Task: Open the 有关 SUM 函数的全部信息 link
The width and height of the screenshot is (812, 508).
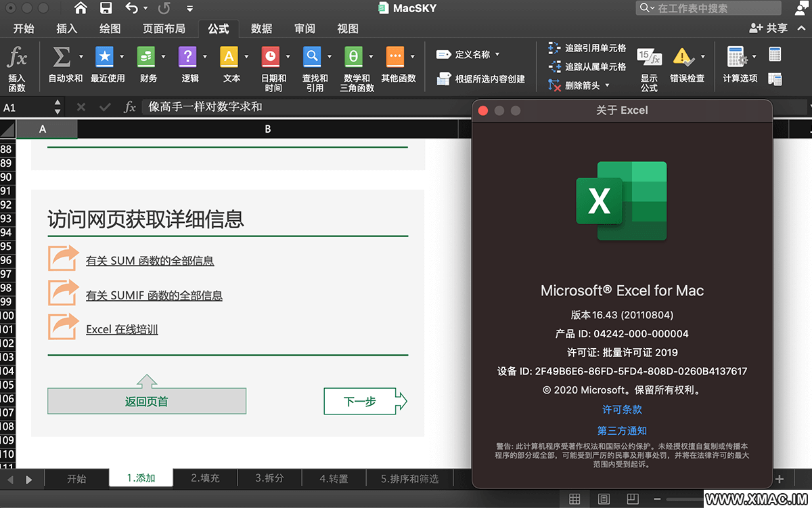Action: click(150, 261)
